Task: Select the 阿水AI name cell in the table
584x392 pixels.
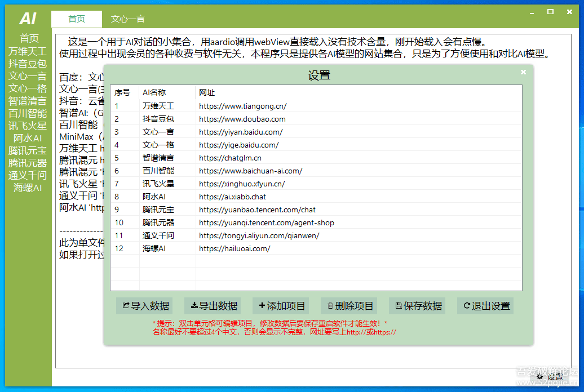Action: pos(154,197)
